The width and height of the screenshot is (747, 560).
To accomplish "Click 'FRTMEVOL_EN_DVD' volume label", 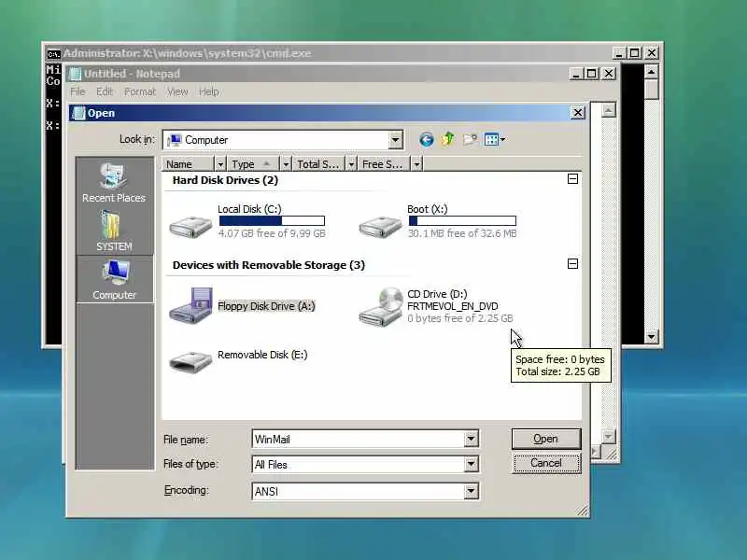I will click(x=453, y=306).
